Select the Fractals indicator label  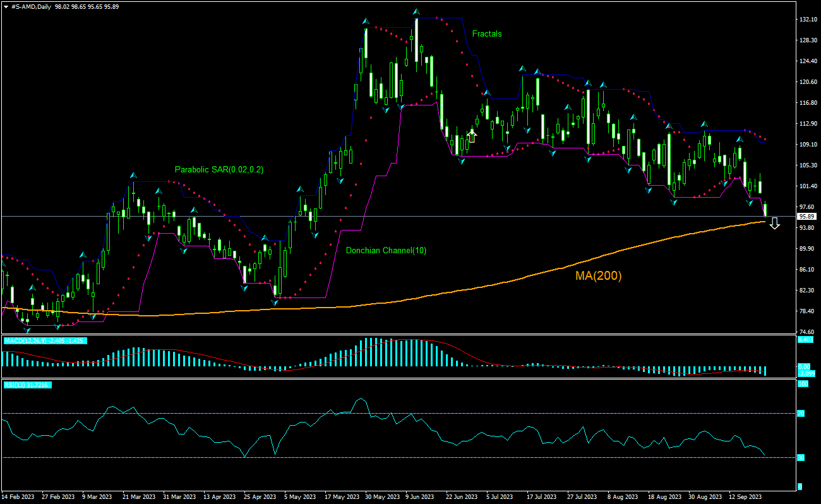click(x=486, y=34)
